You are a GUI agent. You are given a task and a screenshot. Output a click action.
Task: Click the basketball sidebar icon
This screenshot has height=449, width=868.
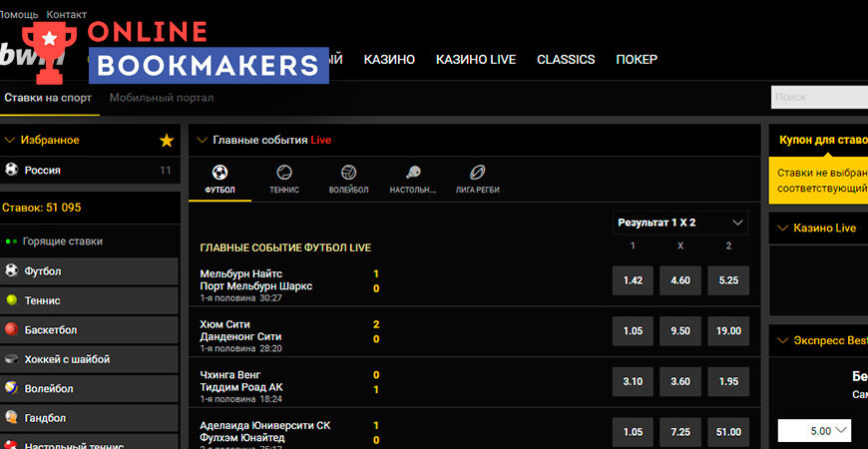click(x=12, y=329)
